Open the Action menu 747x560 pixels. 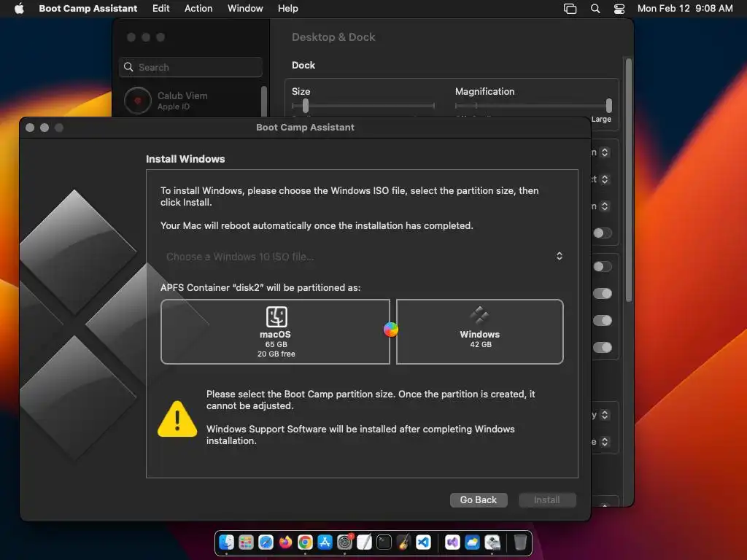click(x=198, y=8)
